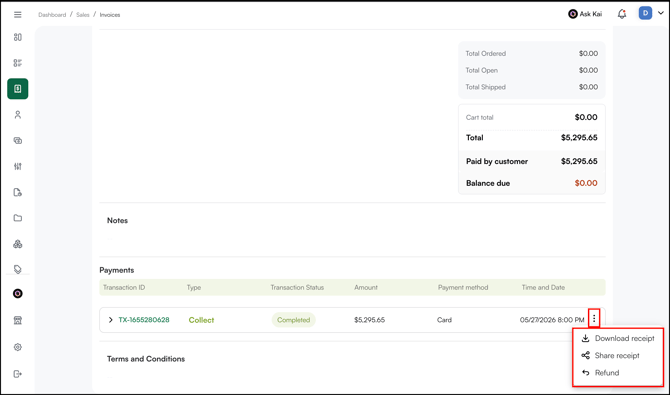Open the list-grid icon in sidebar

tap(18, 63)
